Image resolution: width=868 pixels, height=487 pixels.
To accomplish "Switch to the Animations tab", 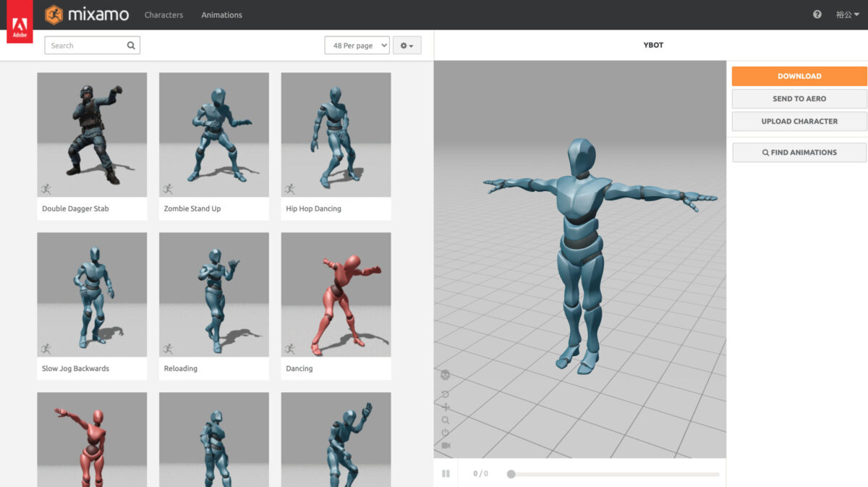I will pos(221,14).
